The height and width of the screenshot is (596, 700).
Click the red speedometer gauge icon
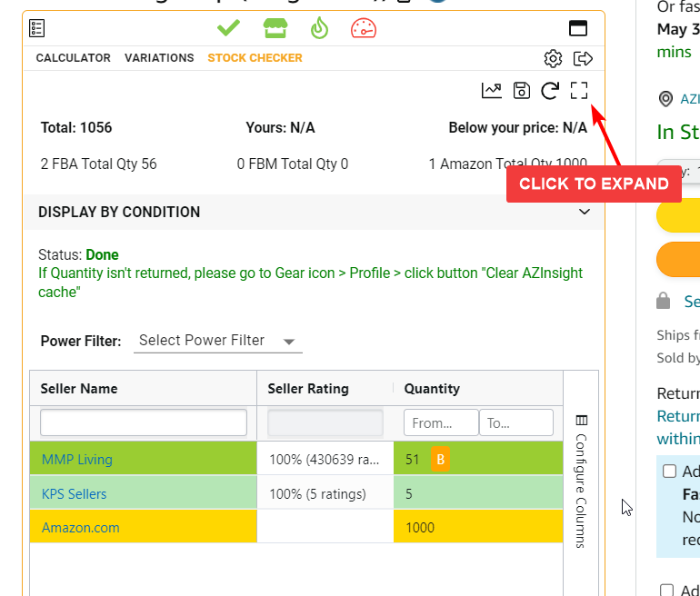364,29
